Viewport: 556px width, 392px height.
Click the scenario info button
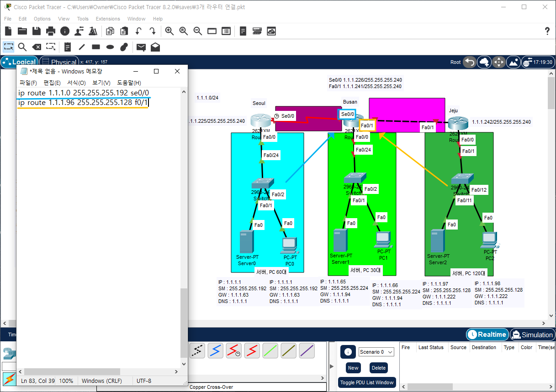click(348, 352)
